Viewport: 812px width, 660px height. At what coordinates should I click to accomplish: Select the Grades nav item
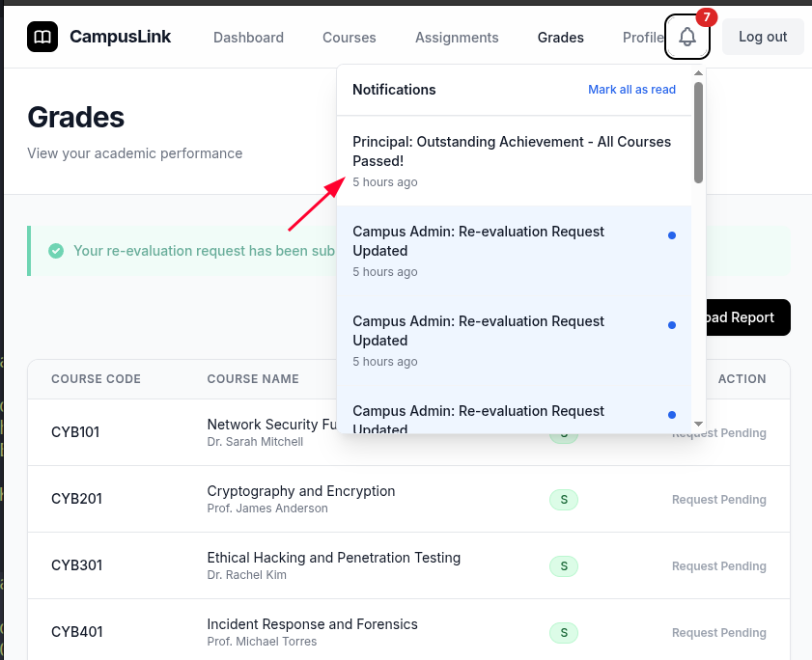coord(560,38)
